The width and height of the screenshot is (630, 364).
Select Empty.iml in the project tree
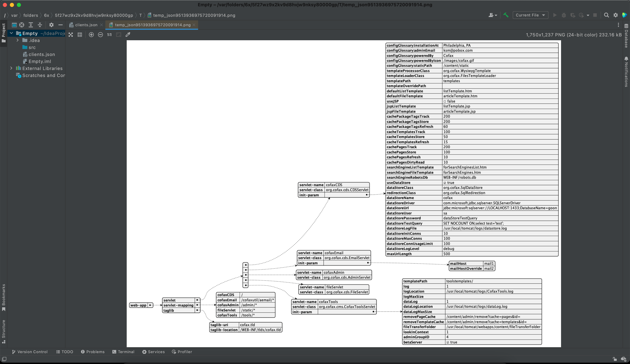(x=40, y=61)
